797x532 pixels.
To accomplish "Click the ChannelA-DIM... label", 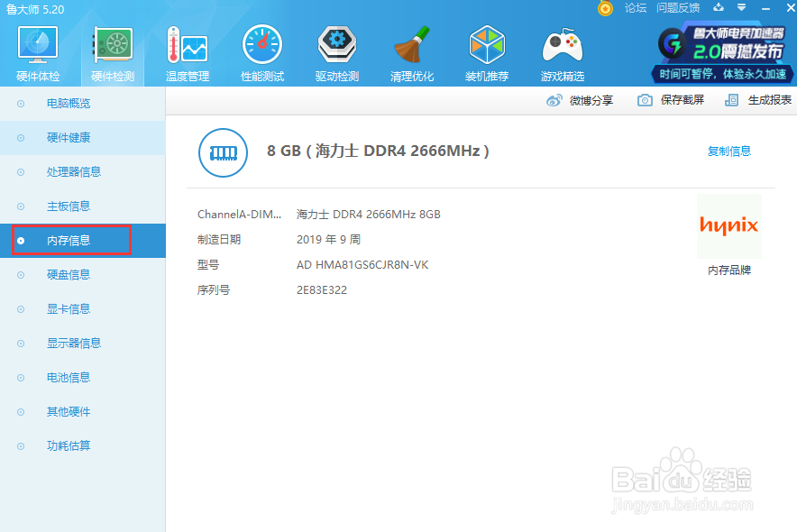I will (x=239, y=215).
